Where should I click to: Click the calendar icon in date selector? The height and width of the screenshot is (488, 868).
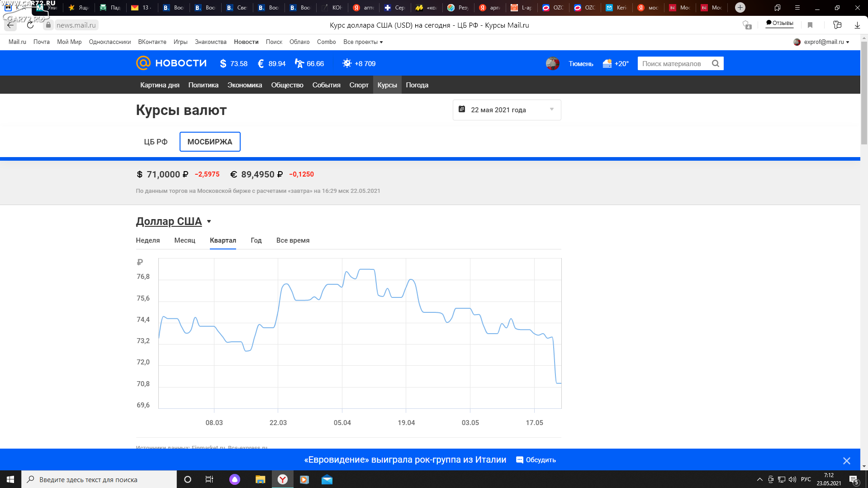[x=462, y=109]
